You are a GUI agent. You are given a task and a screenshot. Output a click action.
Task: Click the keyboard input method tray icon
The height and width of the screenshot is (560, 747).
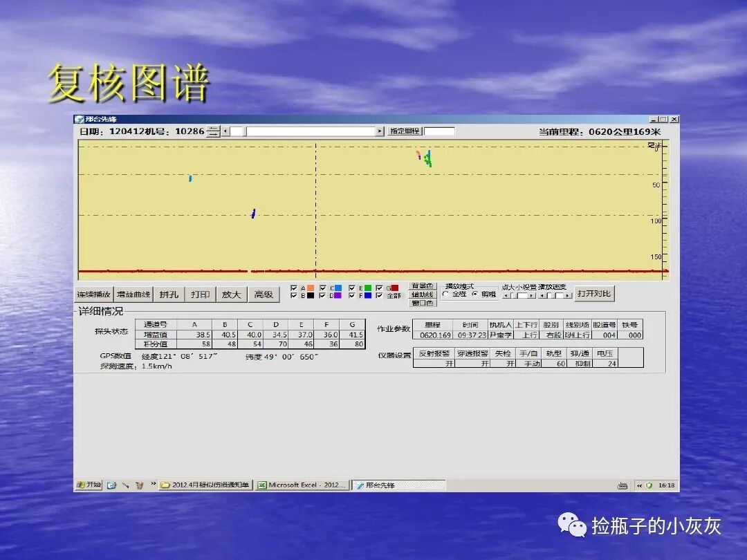coord(622,485)
